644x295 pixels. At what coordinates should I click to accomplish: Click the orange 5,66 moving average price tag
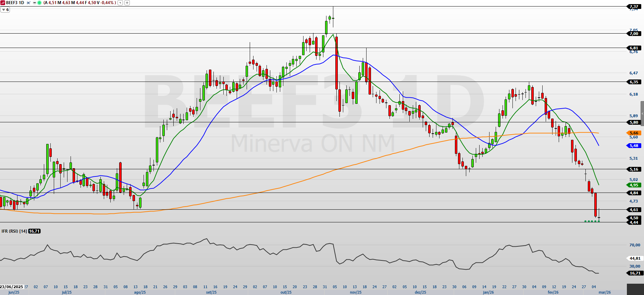point(634,133)
